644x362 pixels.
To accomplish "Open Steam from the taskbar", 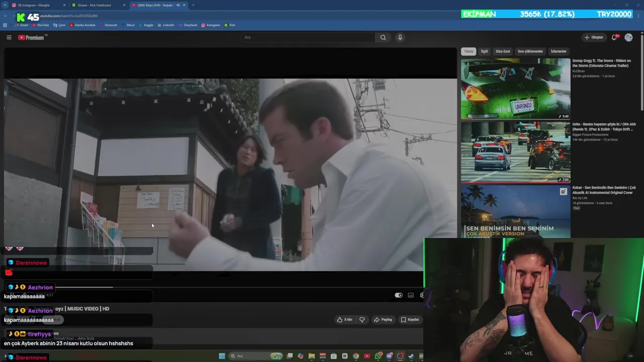I will click(x=411, y=356).
